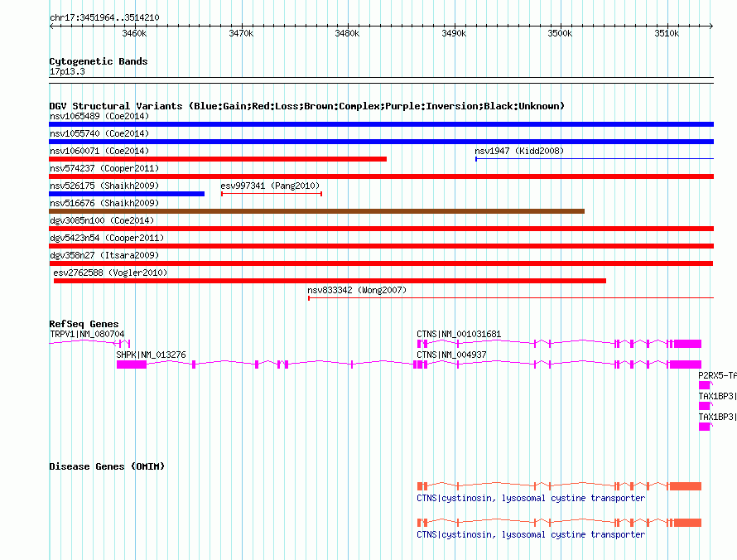The image size is (737, 560).
Task: Click the 3470k ruler mark
Action: point(241,33)
